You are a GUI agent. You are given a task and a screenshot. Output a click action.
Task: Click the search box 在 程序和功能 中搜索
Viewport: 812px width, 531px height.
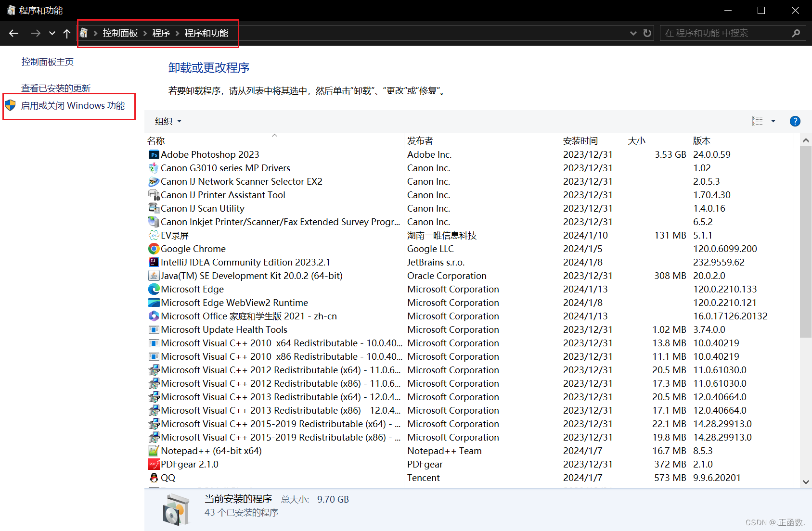pyautogui.click(x=725, y=33)
